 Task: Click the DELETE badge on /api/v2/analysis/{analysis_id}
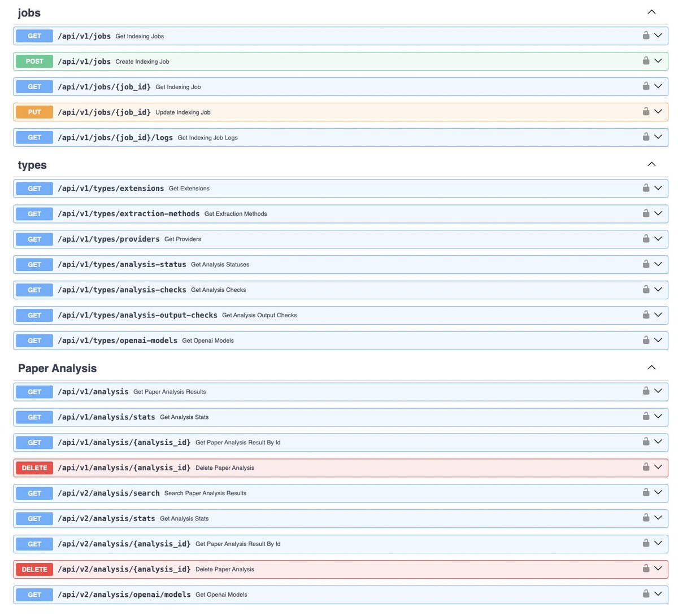[x=34, y=570]
